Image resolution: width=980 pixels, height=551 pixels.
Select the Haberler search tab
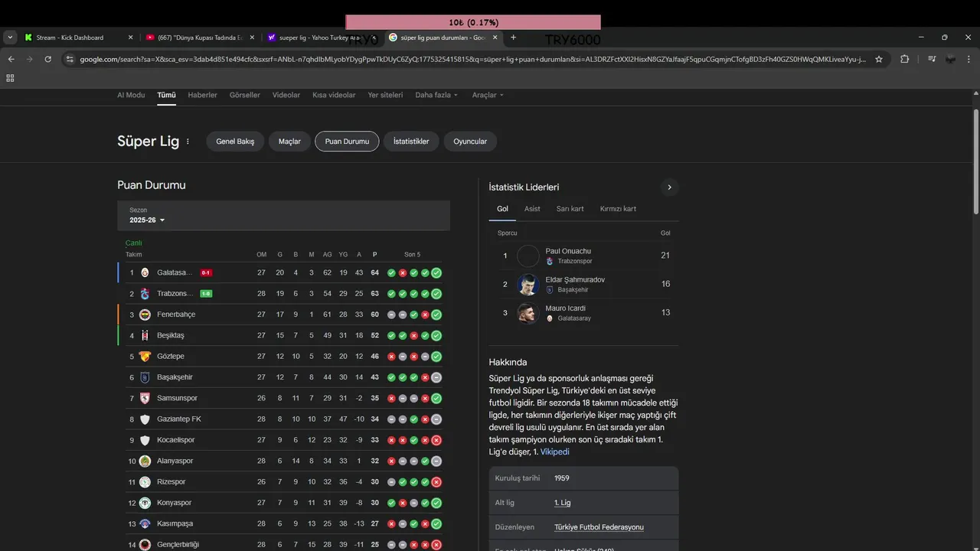click(x=202, y=95)
